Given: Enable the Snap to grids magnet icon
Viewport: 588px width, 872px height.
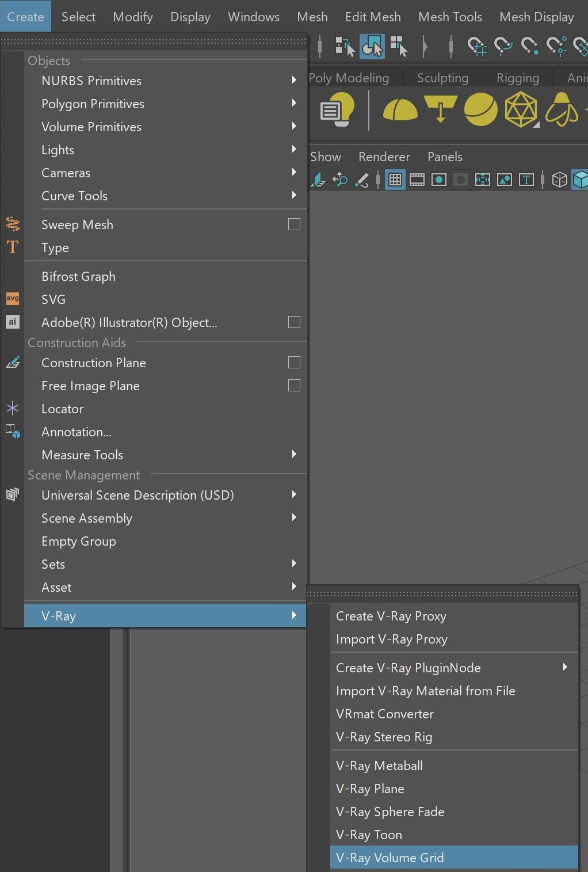Looking at the screenshot, I should click(x=478, y=46).
